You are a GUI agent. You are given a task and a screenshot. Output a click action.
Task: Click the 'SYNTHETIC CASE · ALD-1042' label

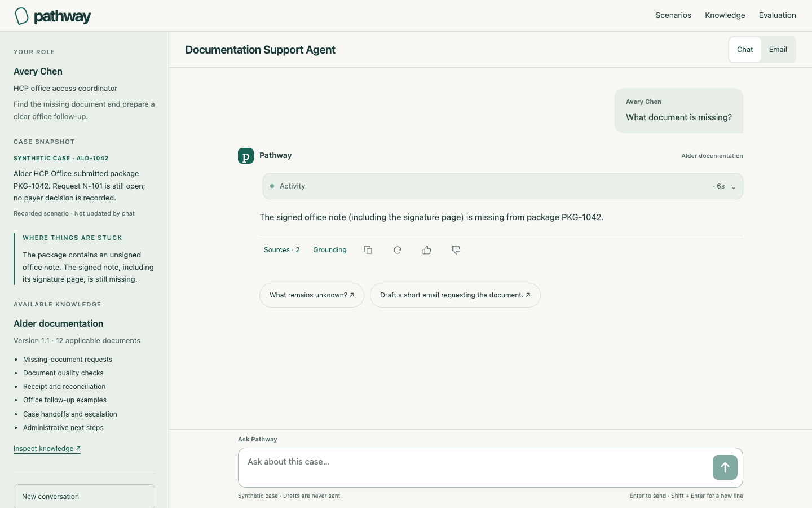click(x=61, y=159)
